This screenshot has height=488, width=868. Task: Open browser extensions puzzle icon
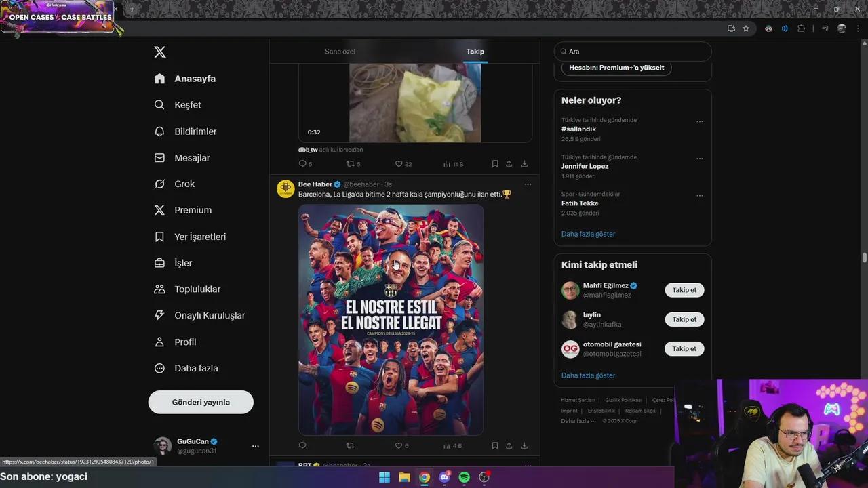(802, 28)
